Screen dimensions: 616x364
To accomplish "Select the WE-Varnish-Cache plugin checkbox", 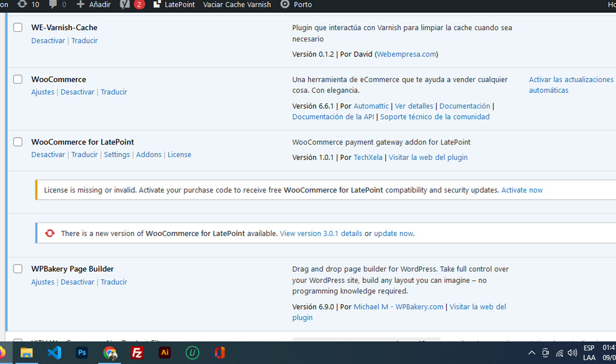I will click(x=18, y=27).
